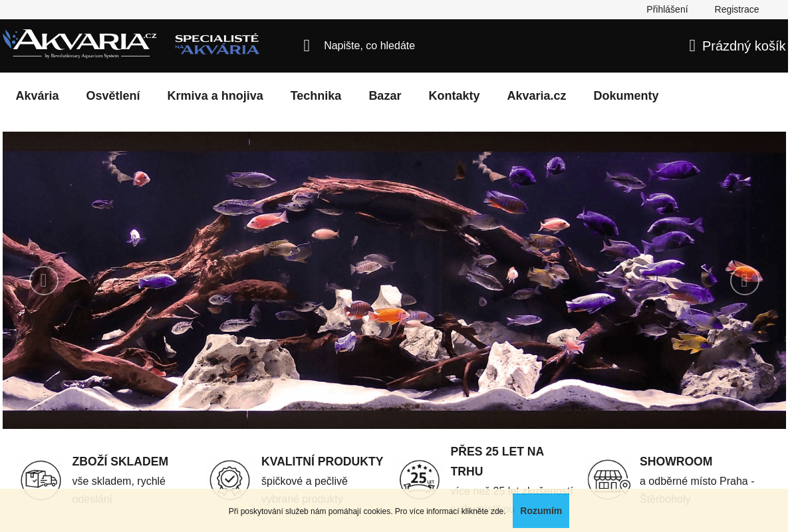Click the 25 years anniversary icon
798x532 pixels.
419,479
